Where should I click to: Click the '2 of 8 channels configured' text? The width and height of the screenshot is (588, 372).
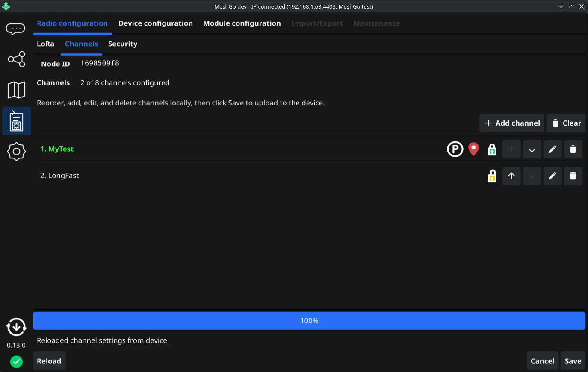click(x=125, y=83)
